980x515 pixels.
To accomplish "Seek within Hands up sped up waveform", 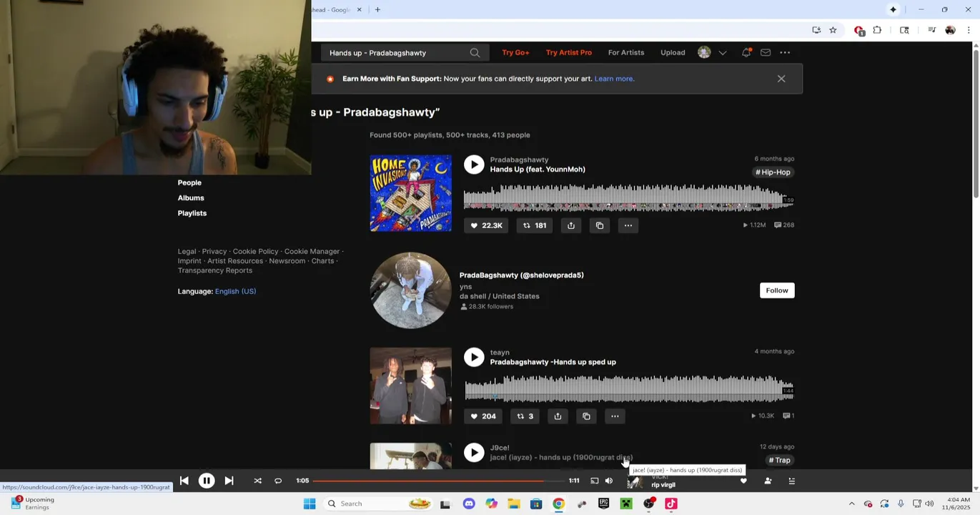I will [628, 388].
